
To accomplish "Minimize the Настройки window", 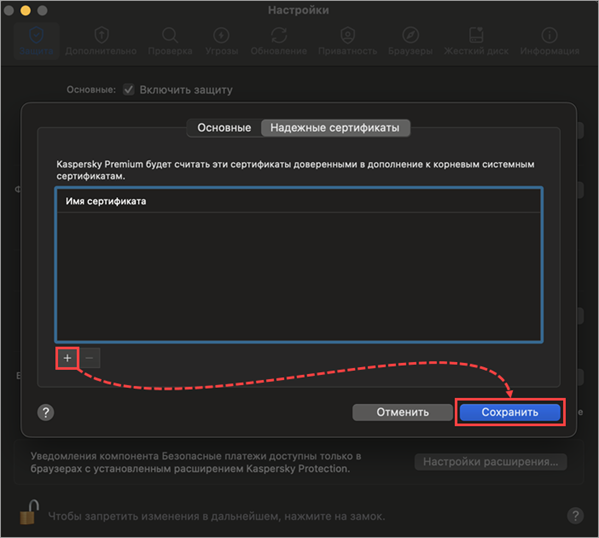I will pos(26,10).
